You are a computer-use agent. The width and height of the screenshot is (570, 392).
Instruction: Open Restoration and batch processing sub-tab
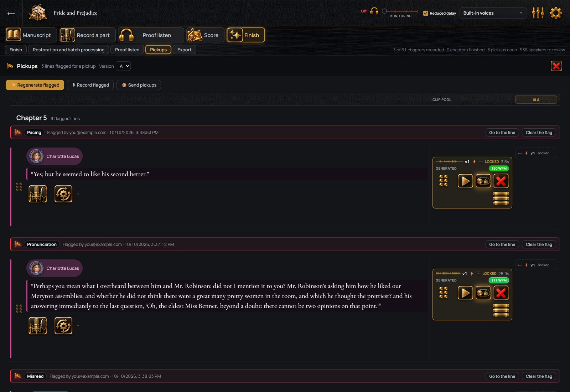(x=68, y=50)
